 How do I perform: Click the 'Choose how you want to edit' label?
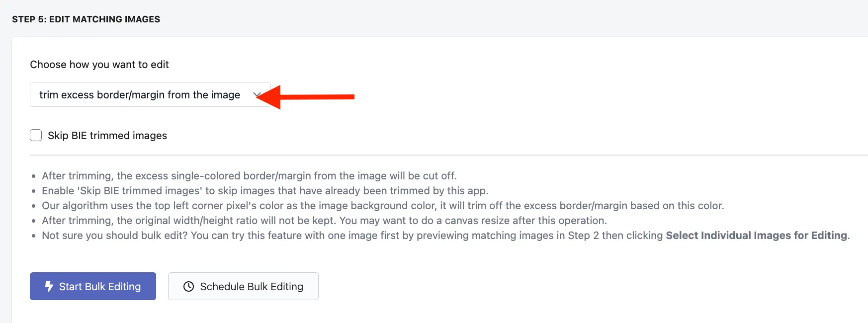click(99, 65)
